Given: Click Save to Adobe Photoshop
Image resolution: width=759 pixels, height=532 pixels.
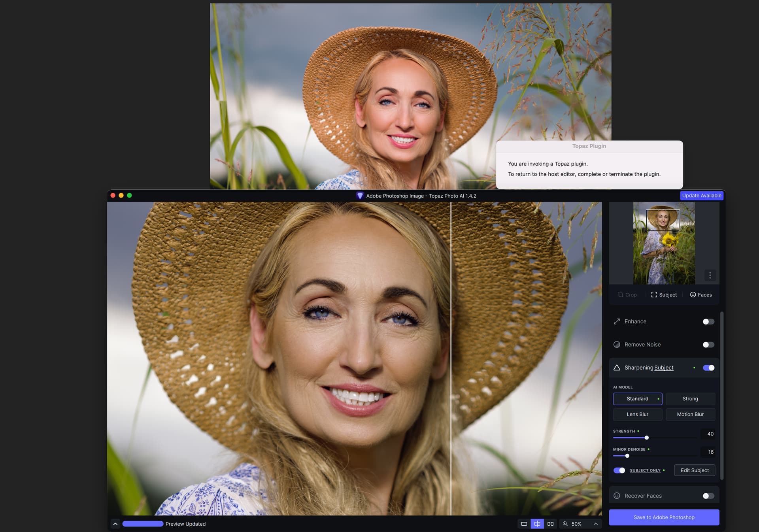Looking at the screenshot, I should point(664,517).
